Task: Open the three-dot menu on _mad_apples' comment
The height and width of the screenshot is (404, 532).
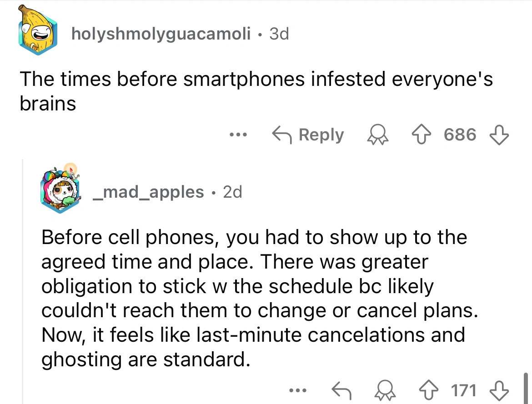Action: [300, 390]
